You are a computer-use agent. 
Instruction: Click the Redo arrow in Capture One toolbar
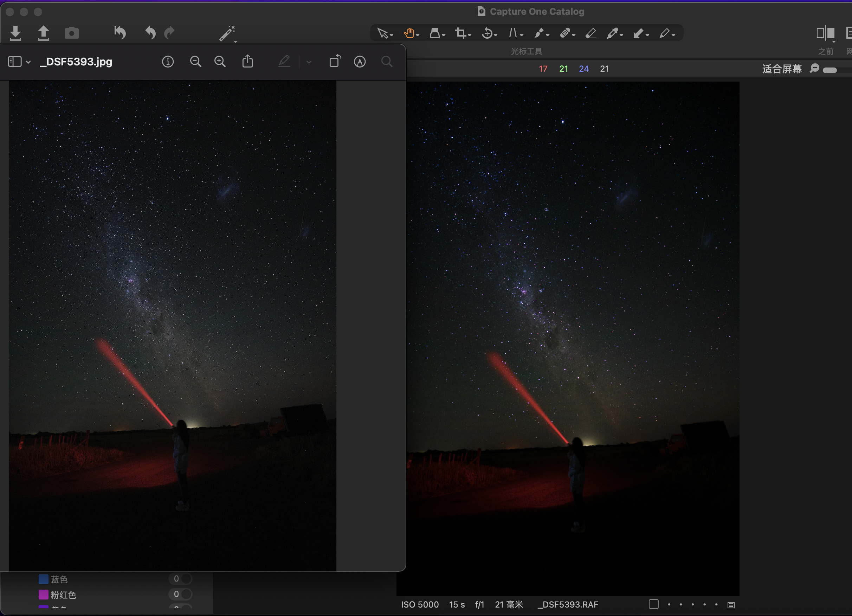point(170,33)
